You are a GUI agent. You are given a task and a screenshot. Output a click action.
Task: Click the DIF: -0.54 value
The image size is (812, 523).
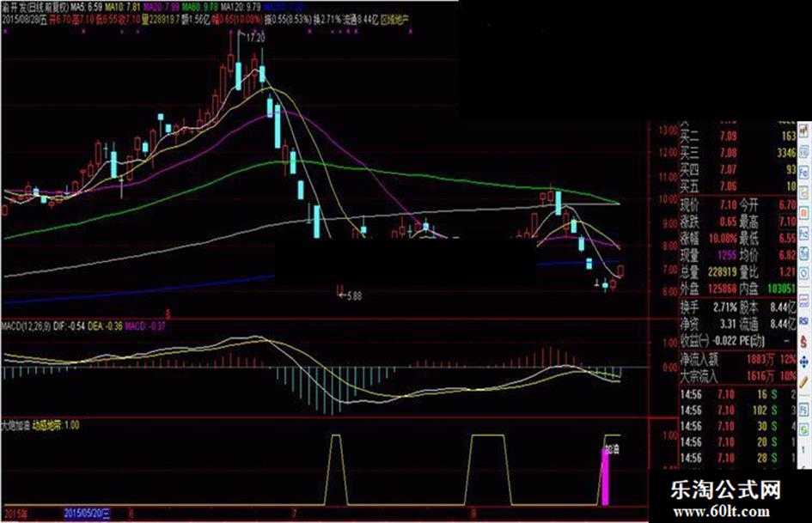(69, 326)
